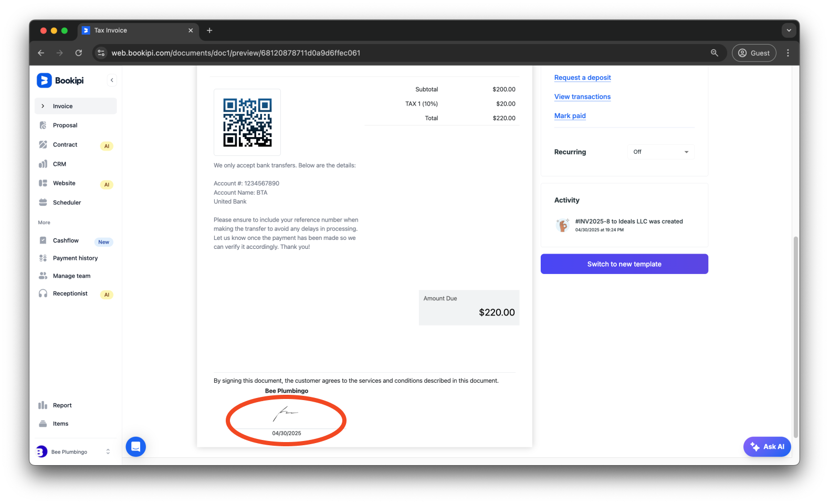Open the Recurring Off dropdown
Viewport: 829px width, 504px height.
point(661,152)
